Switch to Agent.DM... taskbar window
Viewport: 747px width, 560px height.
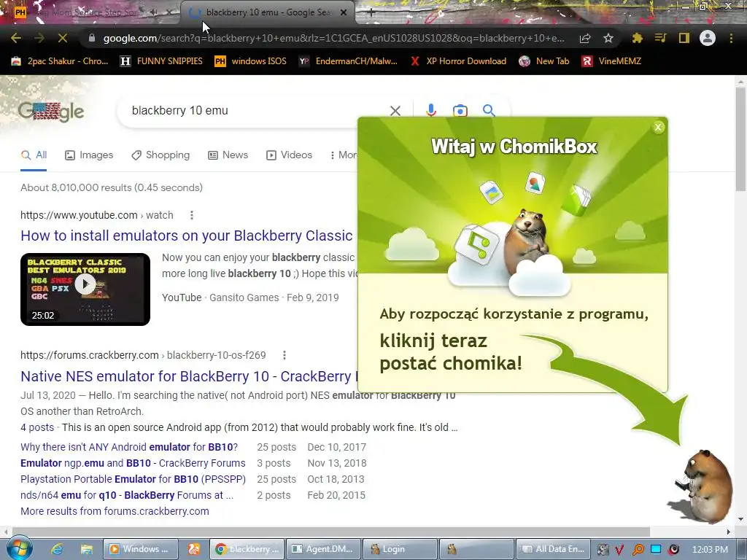(323, 549)
